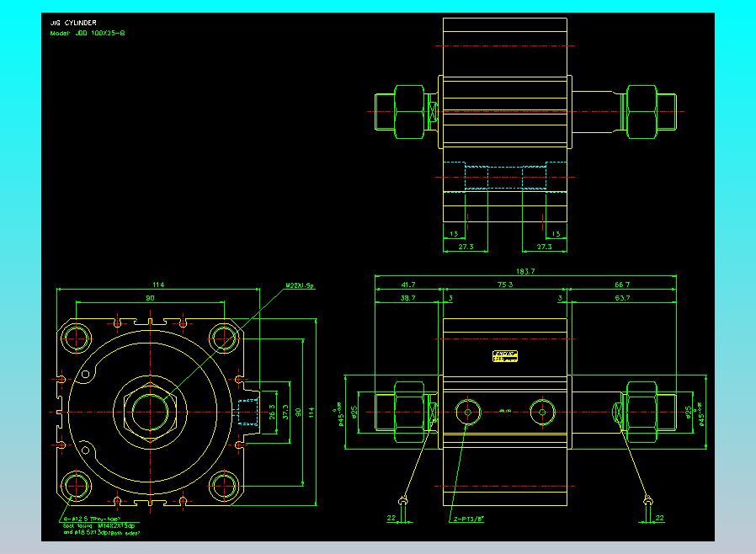Click the top-left mounting hole in front view
The image size is (756, 554).
77,337
